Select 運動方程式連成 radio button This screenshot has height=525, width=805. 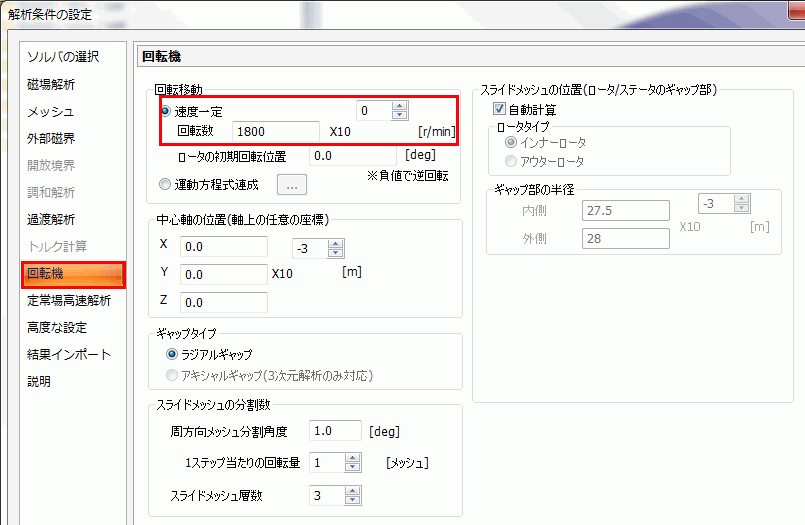click(166, 184)
